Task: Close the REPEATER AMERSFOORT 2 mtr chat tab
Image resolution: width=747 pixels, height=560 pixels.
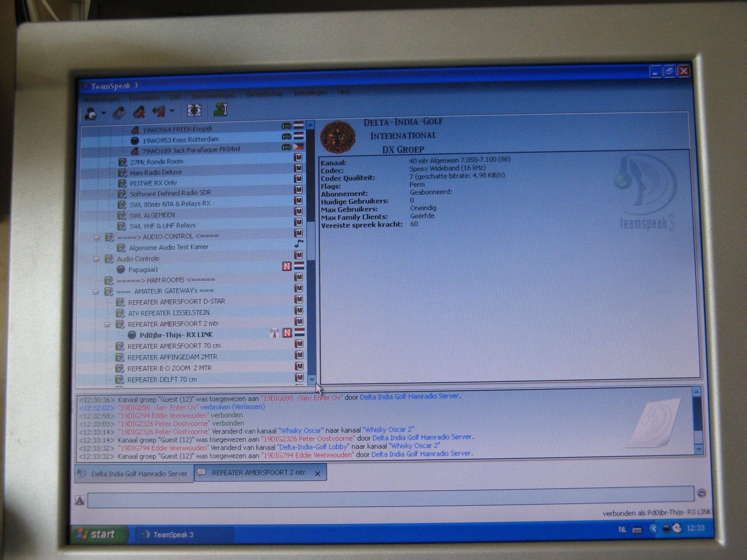Action: [x=317, y=473]
